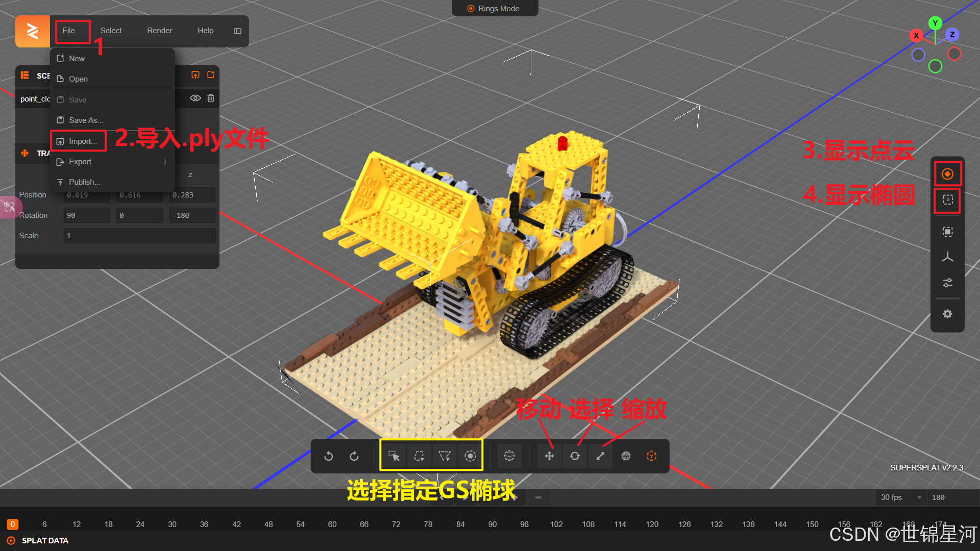Click the Rings Mode indicator

[x=494, y=9]
